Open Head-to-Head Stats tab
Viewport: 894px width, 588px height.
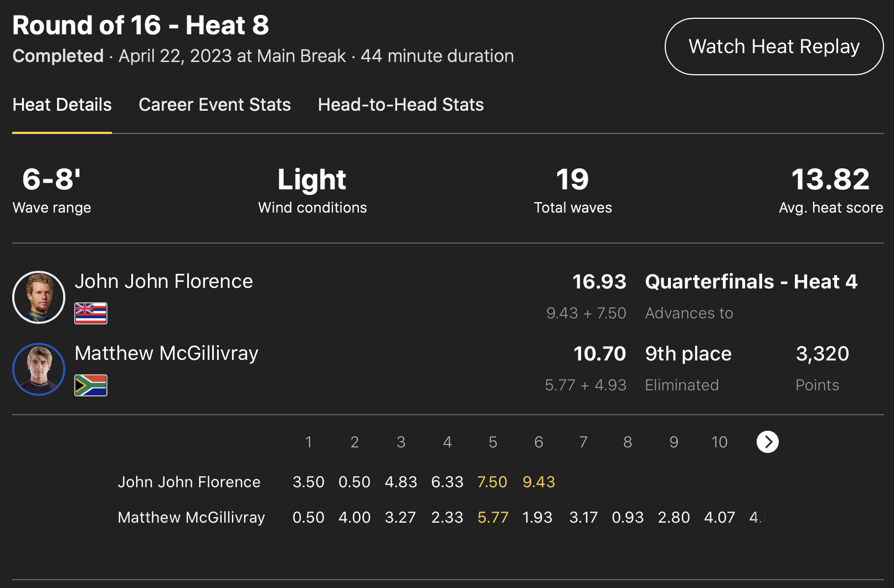(400, 105)
